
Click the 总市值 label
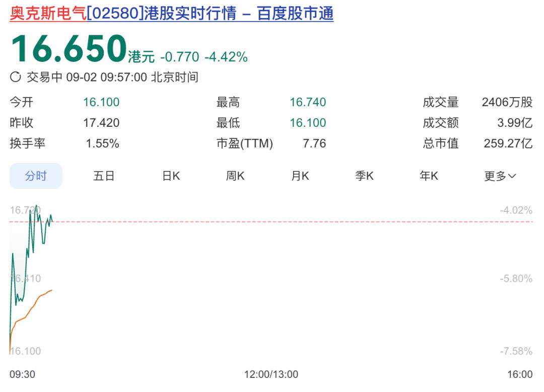pos(441,143)
